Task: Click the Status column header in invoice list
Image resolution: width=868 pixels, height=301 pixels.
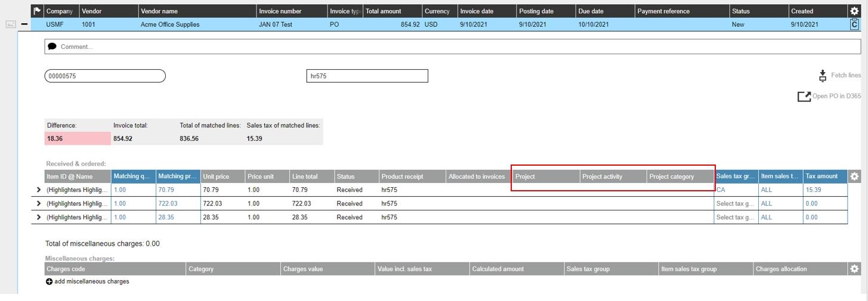Action: [x=758, y=11]
